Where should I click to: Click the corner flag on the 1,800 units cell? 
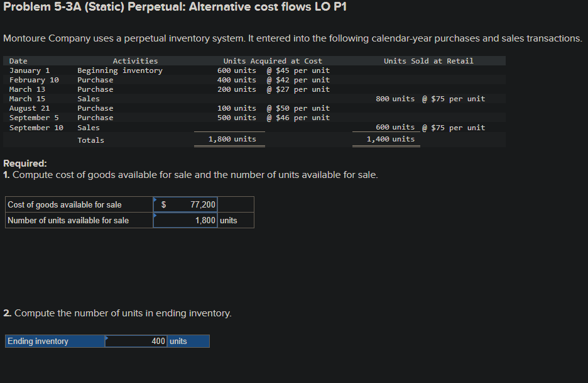pos(155,216)
